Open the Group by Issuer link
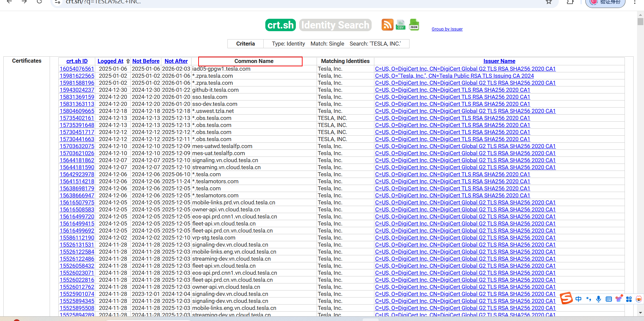Image resolution: width=644 pixels, height=321 pixels. click(447, 29)
